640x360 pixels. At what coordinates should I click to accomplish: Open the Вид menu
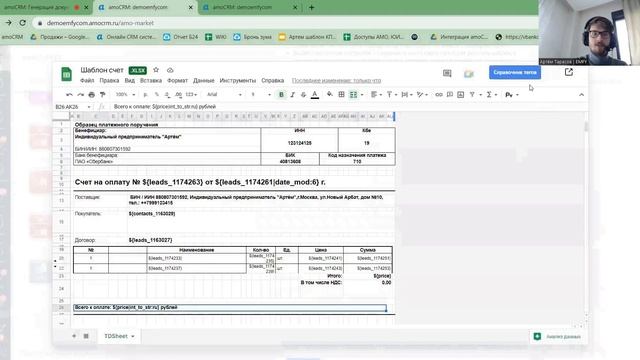(129, 80)
